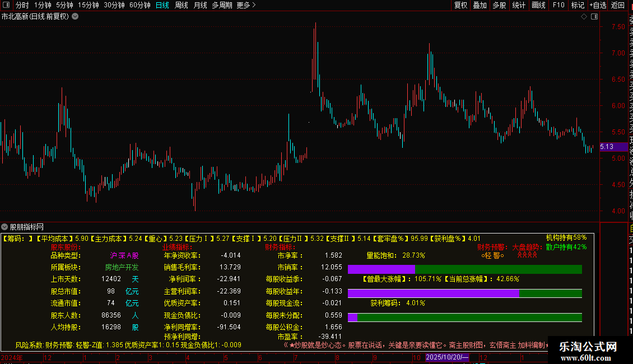This screenshot has width=633, height=364.
Task: Click the 2025/10/20 date marker on timeline
Action: [447, 357]
